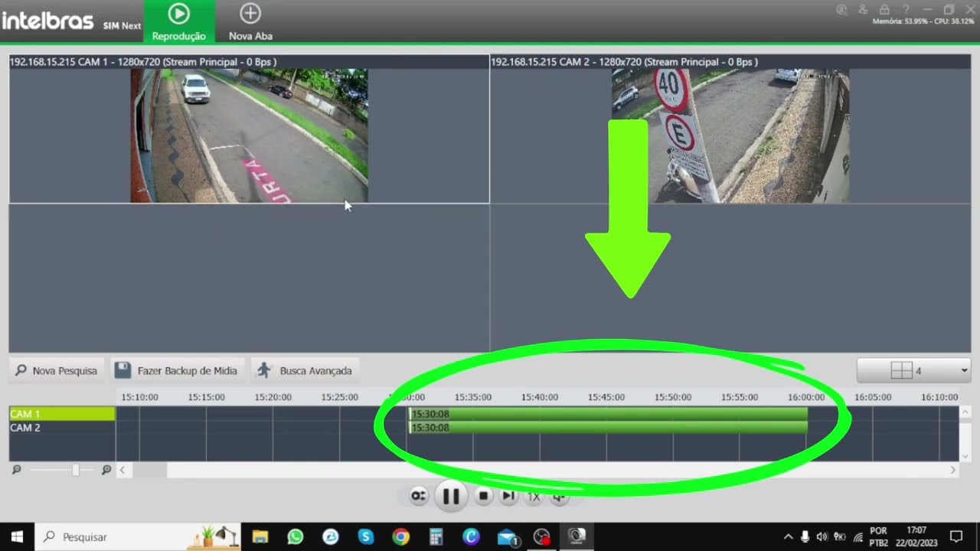Expand the 4-view layout dropdown
Screen dimensions: 980x551
pos(915,370)
